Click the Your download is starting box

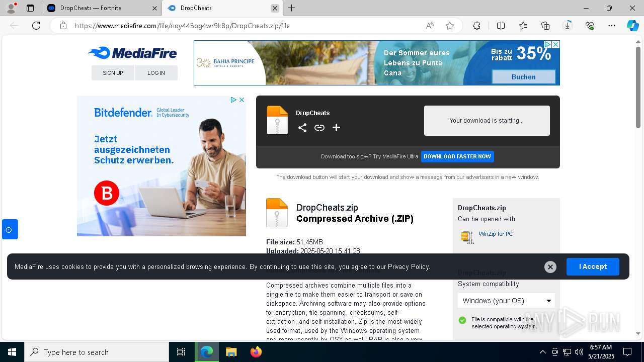pos(487,121)
